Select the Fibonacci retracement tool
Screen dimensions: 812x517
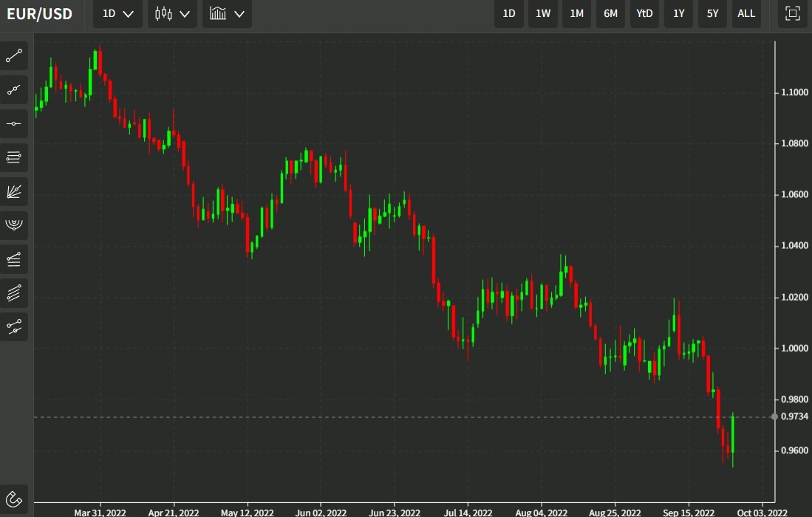(14, 259)
